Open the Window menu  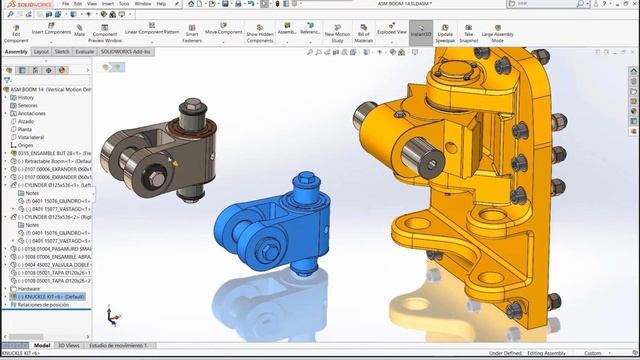tap(143, 4)
